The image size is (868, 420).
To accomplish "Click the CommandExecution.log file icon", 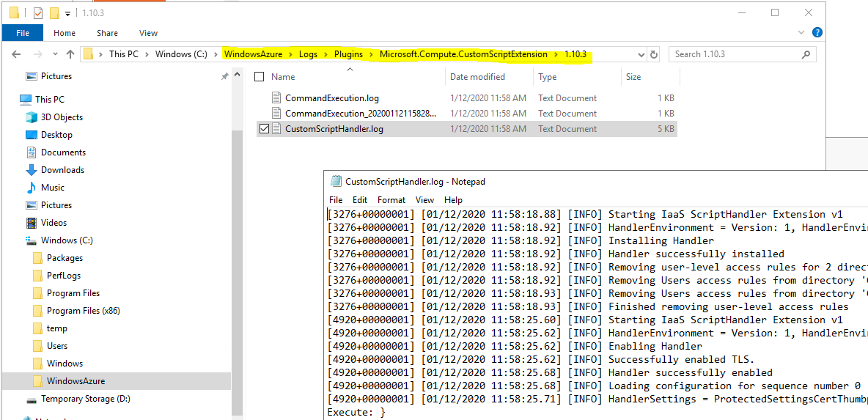I will (276, 98).
